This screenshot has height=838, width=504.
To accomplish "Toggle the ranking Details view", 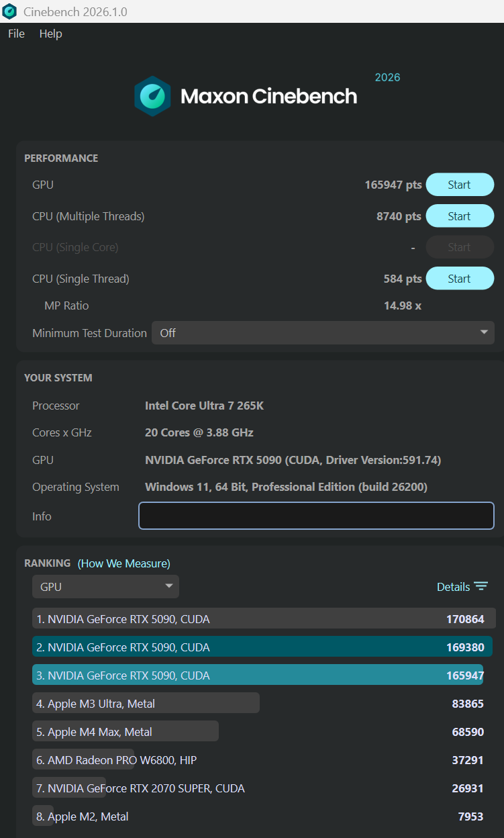I will pyautogui.click(x=454, y=587).
